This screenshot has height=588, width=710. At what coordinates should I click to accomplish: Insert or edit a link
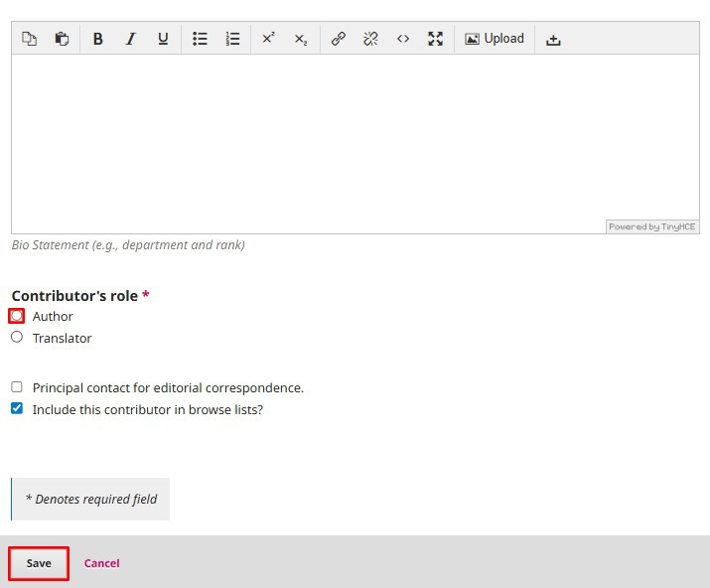point(339,39)
